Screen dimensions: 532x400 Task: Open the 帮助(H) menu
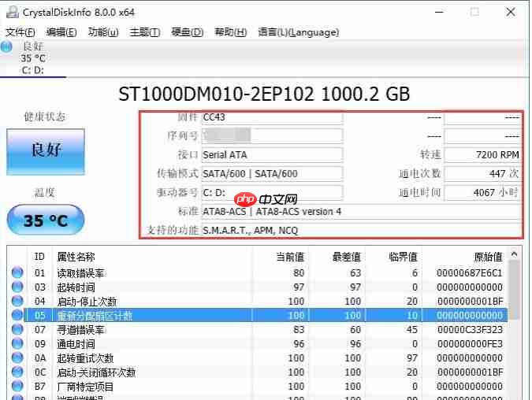[230, 32]
